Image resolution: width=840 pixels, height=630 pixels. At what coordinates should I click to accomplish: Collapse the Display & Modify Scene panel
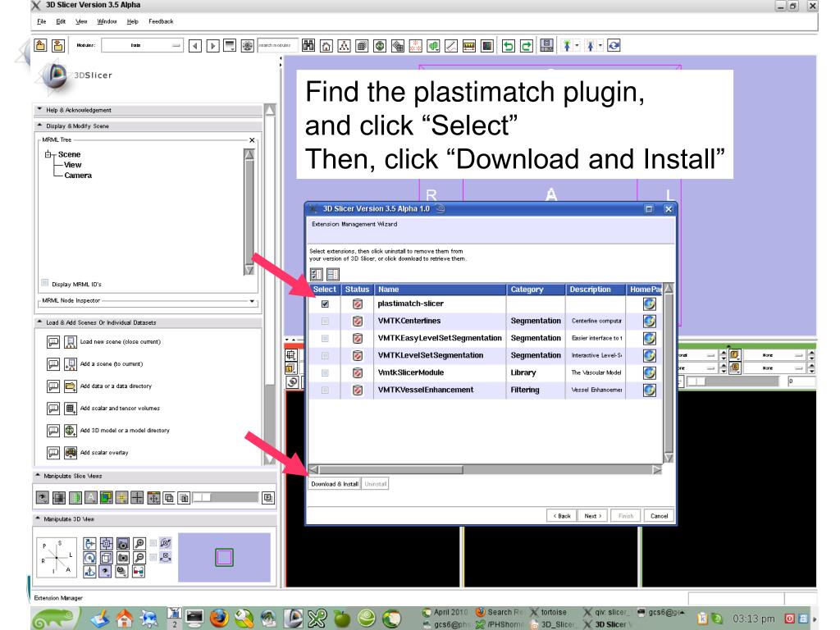39,126
